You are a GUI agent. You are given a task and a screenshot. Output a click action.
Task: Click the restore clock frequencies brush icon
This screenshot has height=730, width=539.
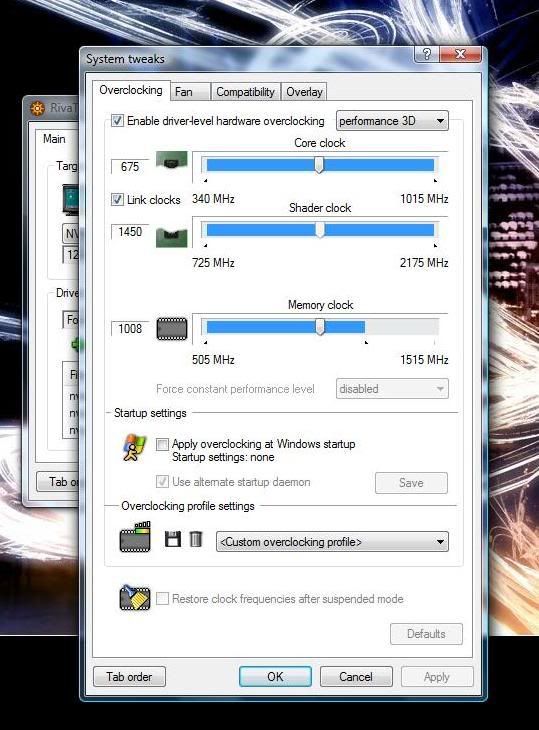click(x=135, y=598)
